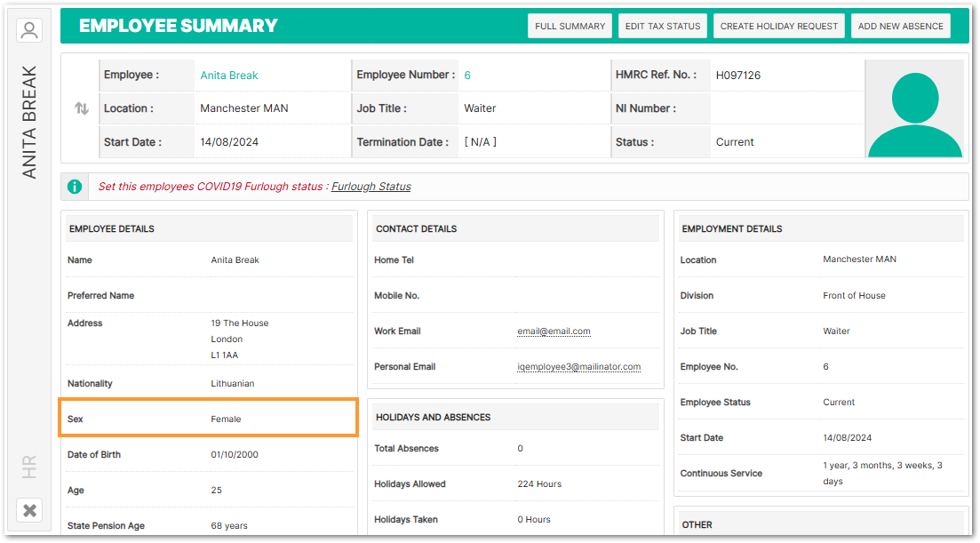This screenshot has height=543, width=980.
Task: Open personal email iqemployee3@mailinator.com link
Action: pyautogui.click(x=578, y=367)
